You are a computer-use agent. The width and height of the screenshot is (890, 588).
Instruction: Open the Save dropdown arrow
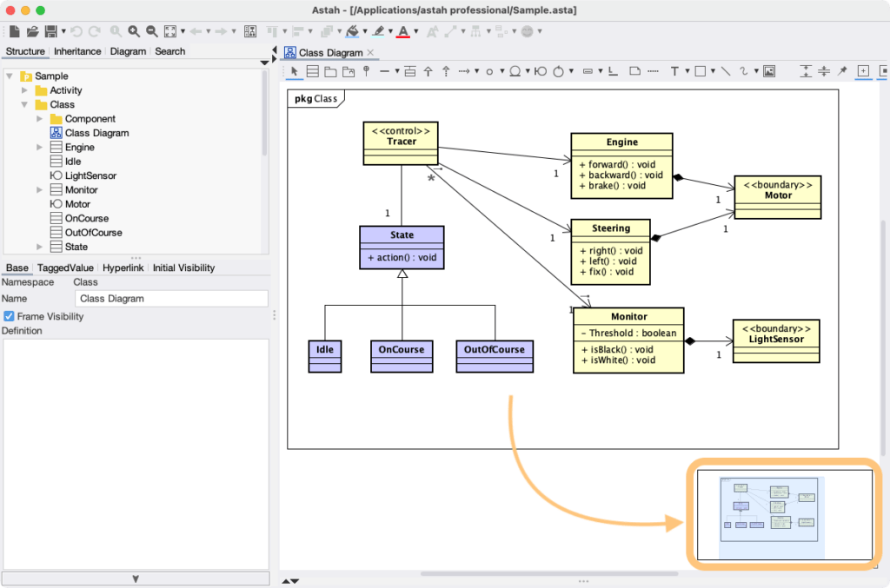point(63,31)
